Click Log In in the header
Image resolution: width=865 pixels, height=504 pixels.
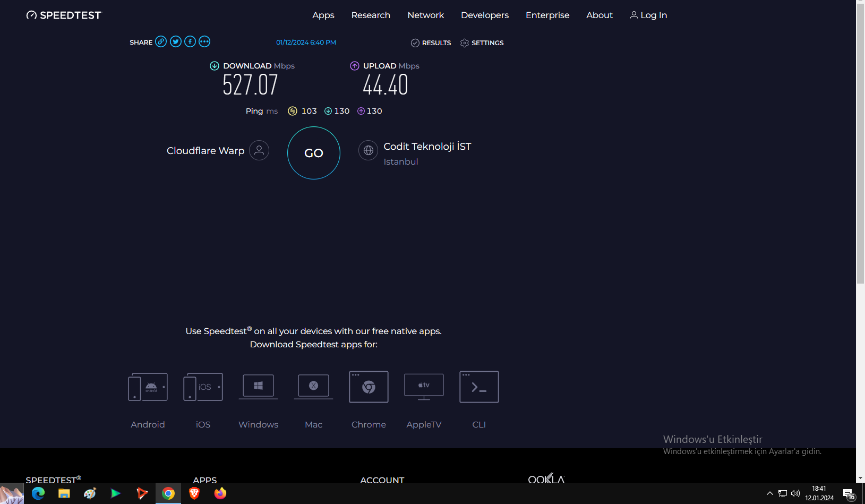tap(648, 15)
